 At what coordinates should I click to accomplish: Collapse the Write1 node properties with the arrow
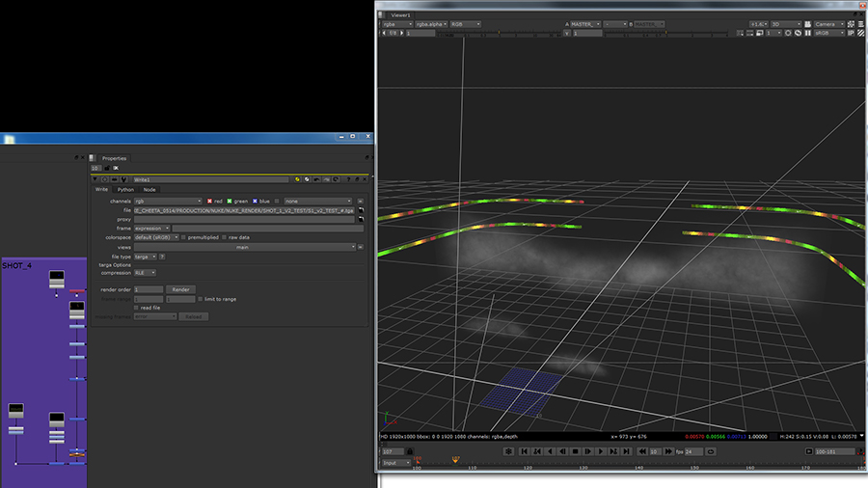click(95, 179)
